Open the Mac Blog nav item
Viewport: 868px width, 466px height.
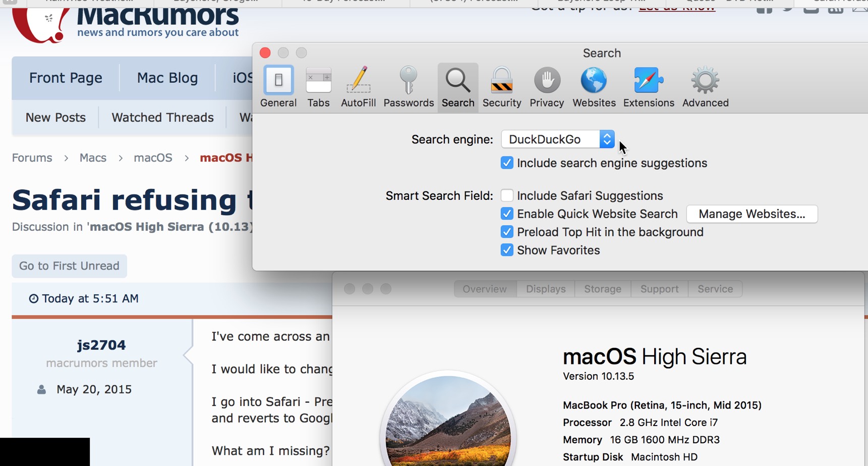pyautogui.click(x=167, y=78)
